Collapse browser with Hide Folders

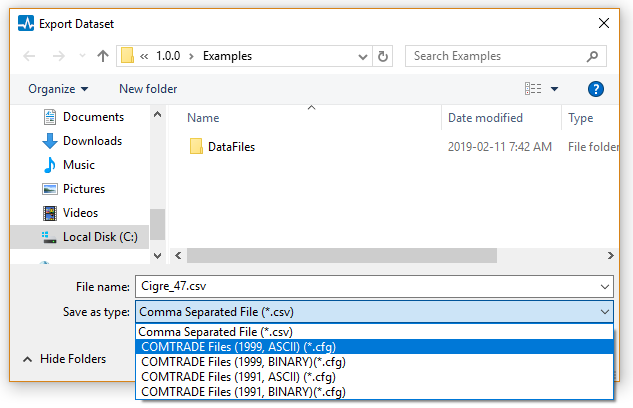pos(64,359)
